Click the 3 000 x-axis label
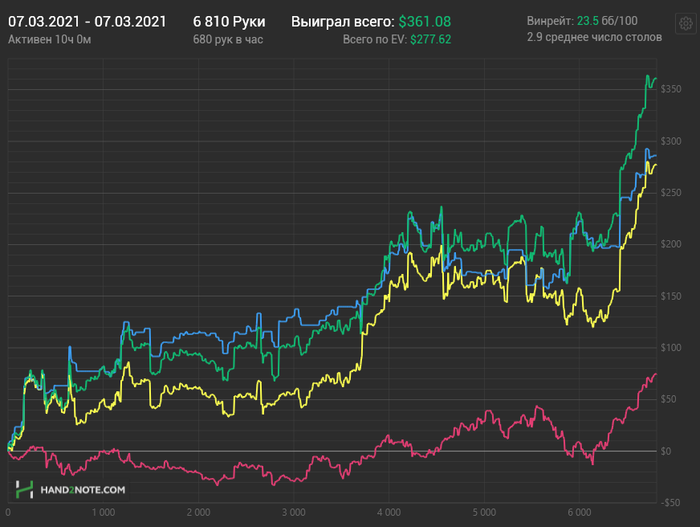The width and height of the screenshot is (700, 527). click(294, 513)
